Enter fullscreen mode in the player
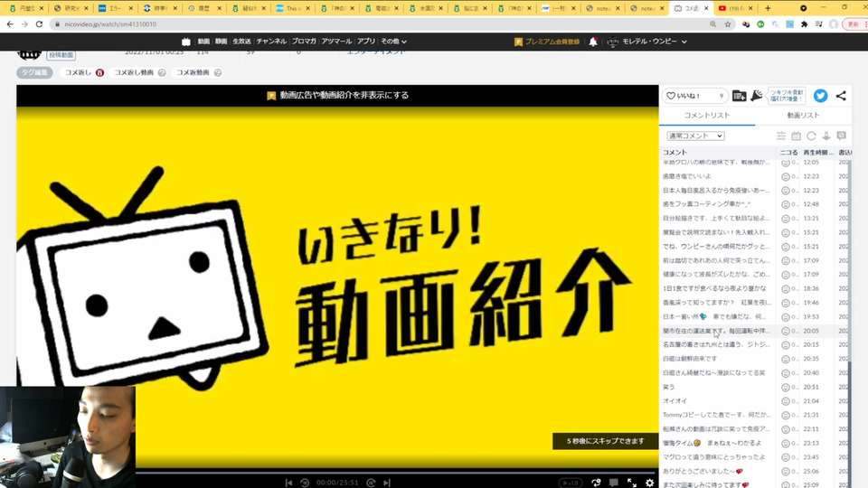The image size is (868, 488). click(632, 483)
